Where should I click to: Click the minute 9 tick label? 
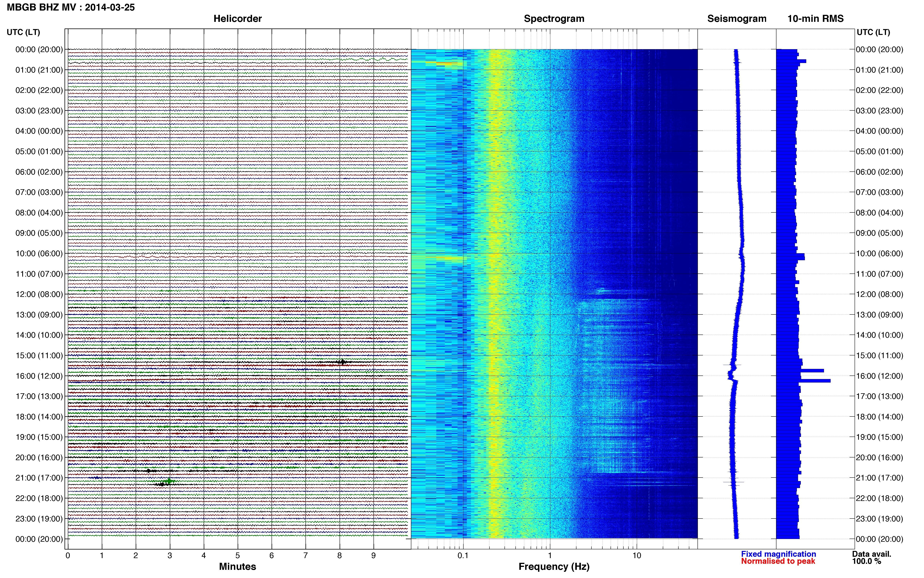373,555
